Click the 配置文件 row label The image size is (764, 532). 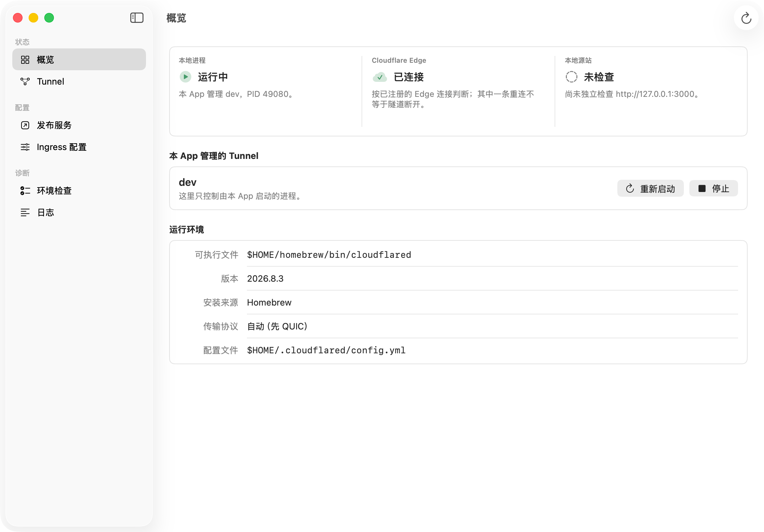[x=221, y=350]
